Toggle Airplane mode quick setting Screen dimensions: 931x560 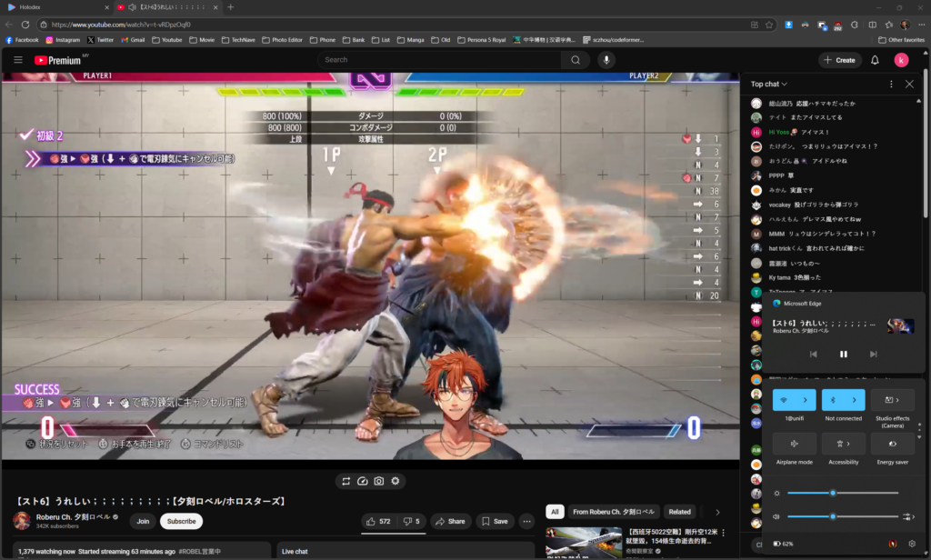pos(795,444)
